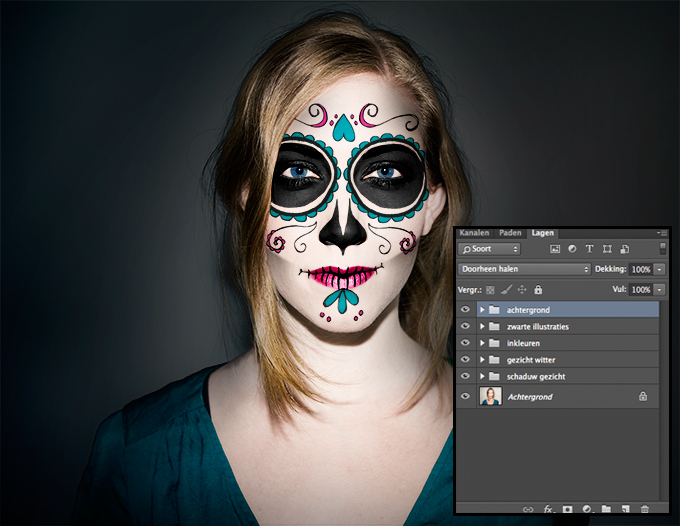Filter layers by shape layers icon

click(x=607, y=249)
